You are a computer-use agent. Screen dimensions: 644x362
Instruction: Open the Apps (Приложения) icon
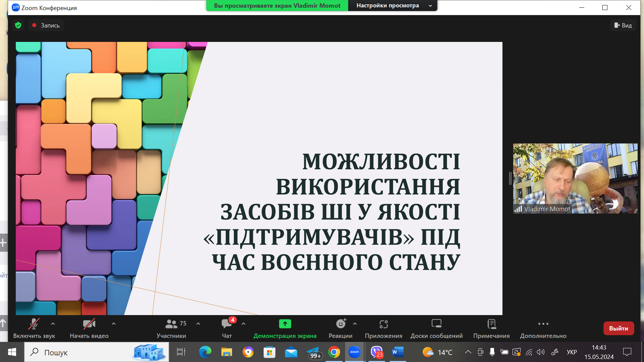(383, 324)
